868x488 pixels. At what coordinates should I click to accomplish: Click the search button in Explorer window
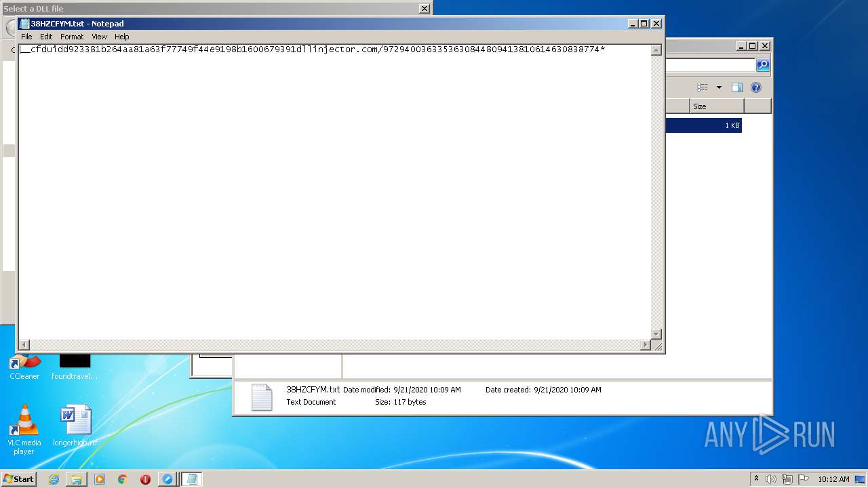(763, 65)
